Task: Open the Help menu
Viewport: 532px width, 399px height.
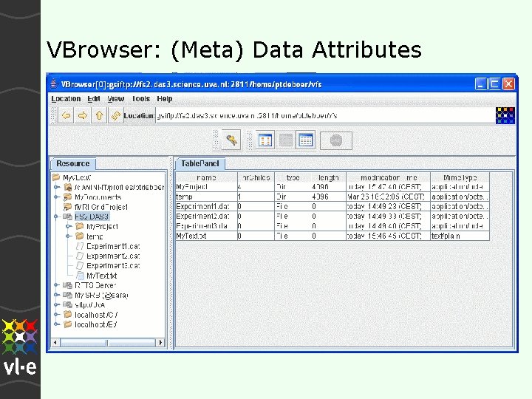Action: (165, 99)
